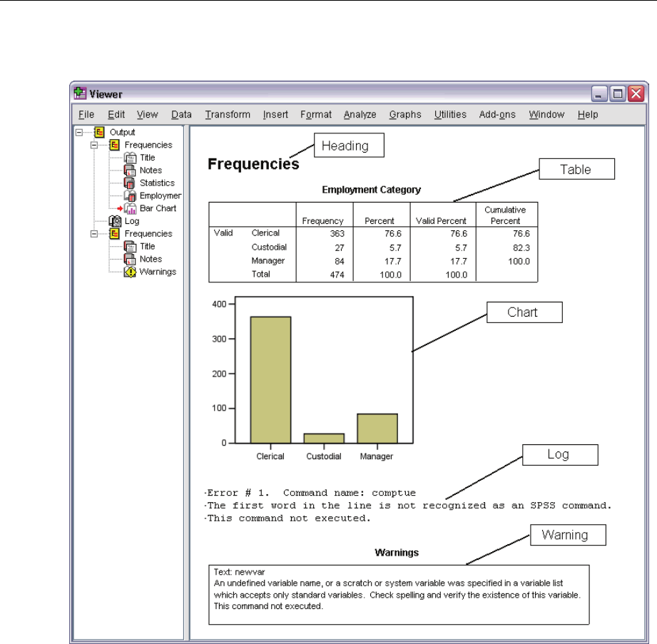The width and height of the screenshot is (657, 644).
Task: Open the Analyze menu
Action: (360, 114)
